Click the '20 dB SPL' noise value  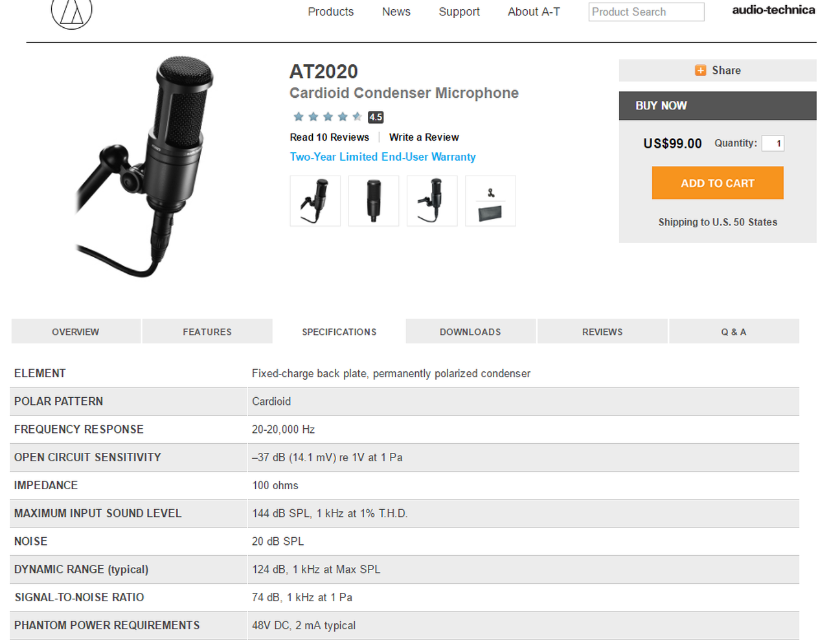(x=278, y=541)
